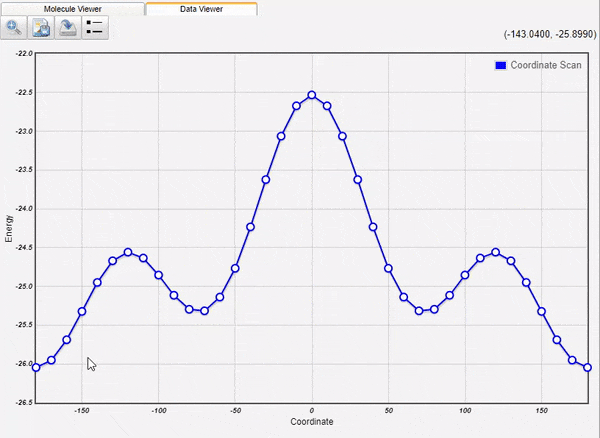This screenshot has width=600, height=438.
Task: Select the Data Viewer tab
Action: click(x=201, y=9)
